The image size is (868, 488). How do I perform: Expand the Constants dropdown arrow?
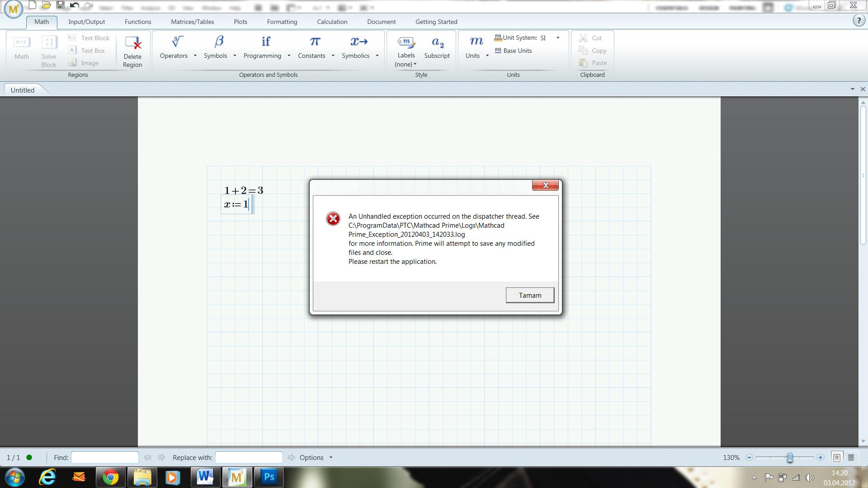point(333,56)
